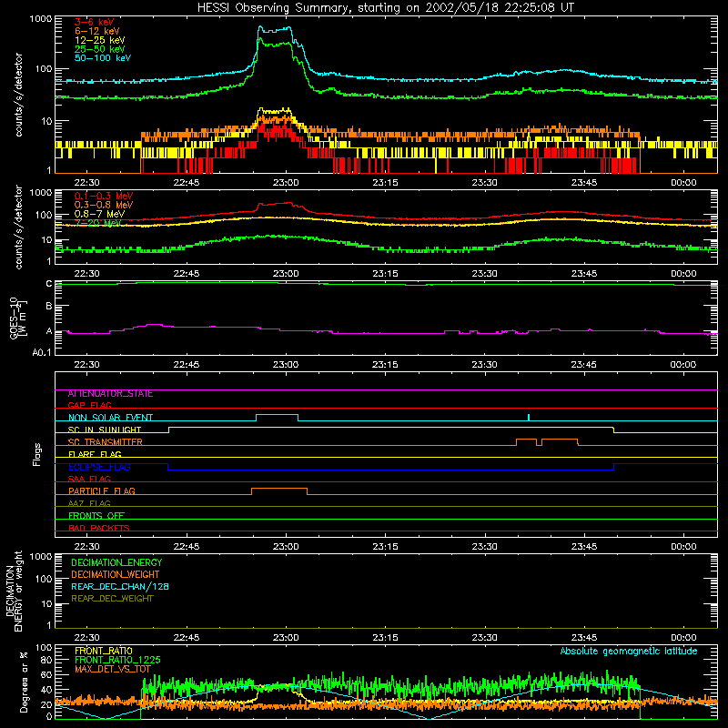Click the 0.1-0.3 MeV legend entry

[104, 196]
